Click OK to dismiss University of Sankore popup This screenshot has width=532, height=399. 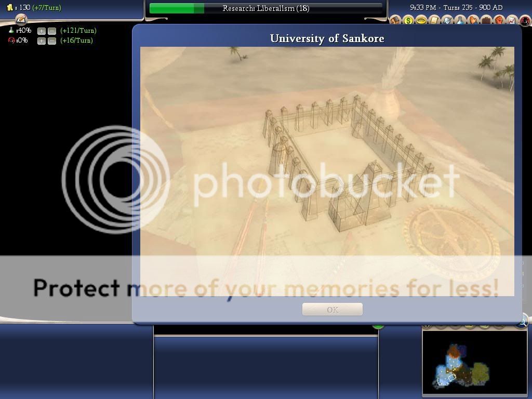tap(332, 310)
